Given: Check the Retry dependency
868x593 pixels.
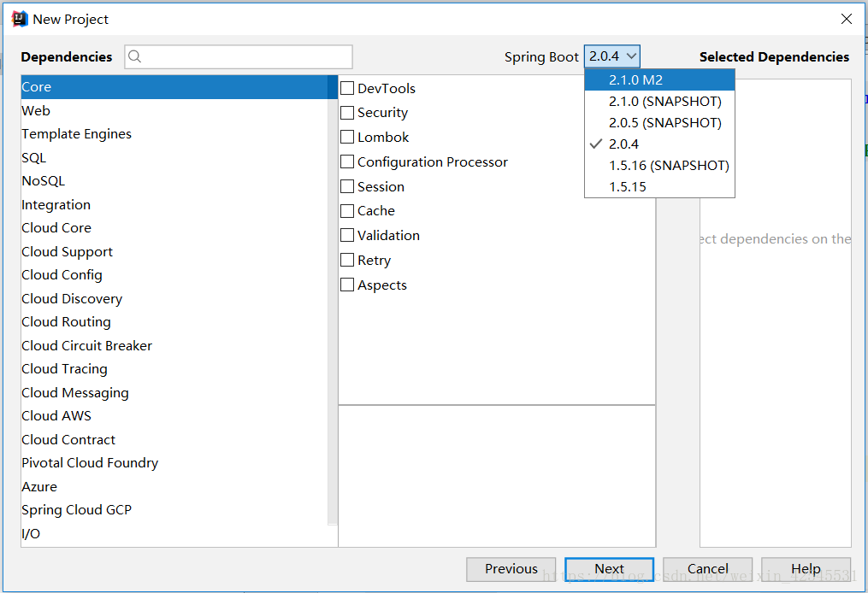Looking at the screenshot, I should tap(347, 260).
